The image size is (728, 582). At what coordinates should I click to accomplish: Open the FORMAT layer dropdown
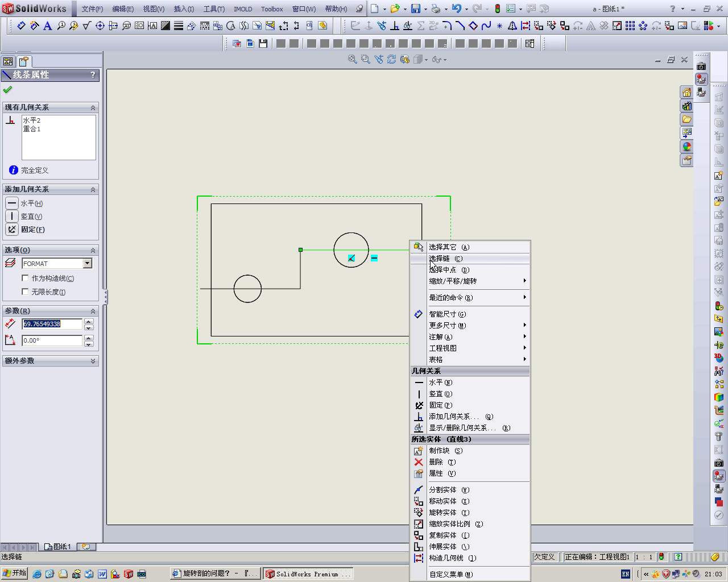click(x=88, y=263)
